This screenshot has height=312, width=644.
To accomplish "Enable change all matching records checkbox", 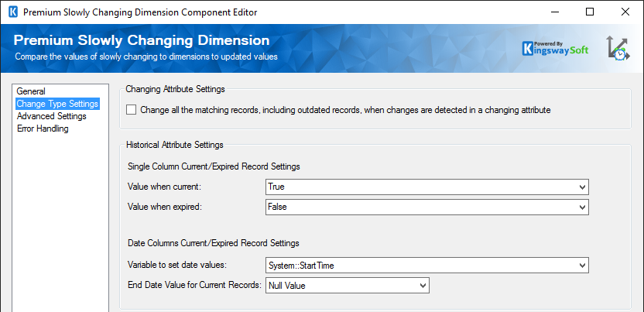I will (131, 110).
